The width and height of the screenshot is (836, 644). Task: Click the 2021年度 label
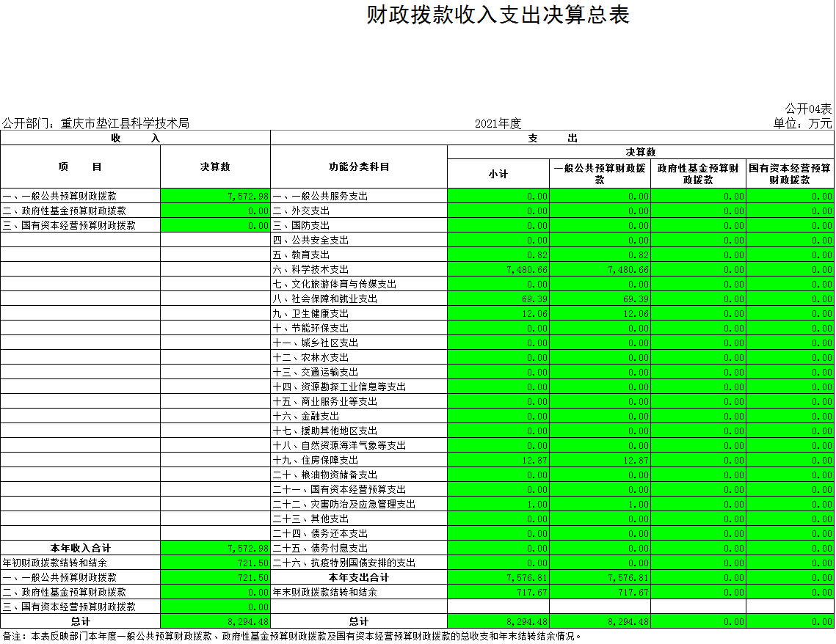tap(498, 123)
